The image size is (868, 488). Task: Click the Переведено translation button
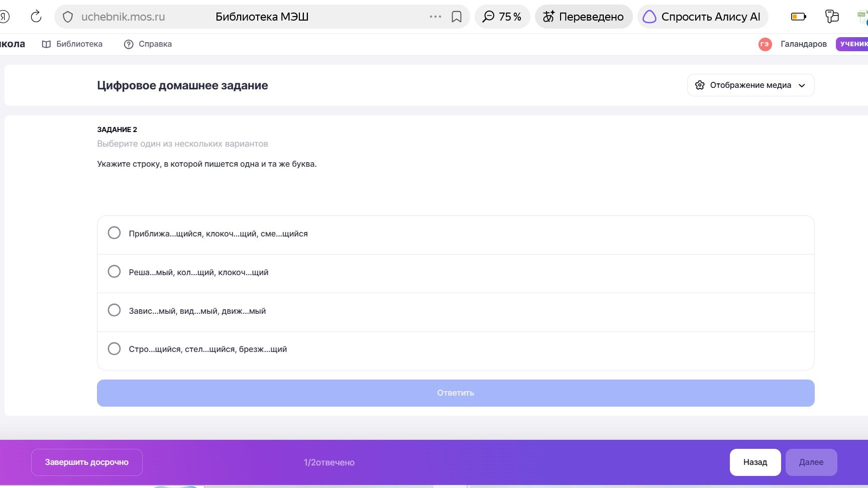click(x=583, y=17)
